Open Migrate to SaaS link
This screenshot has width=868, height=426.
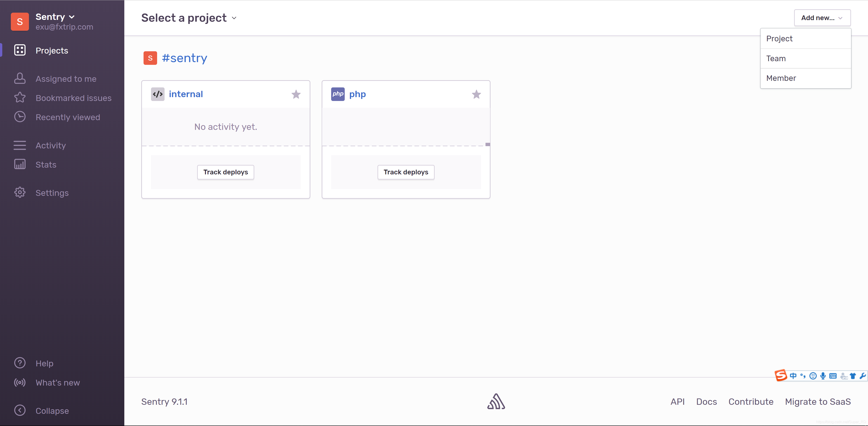coord(818,402)
